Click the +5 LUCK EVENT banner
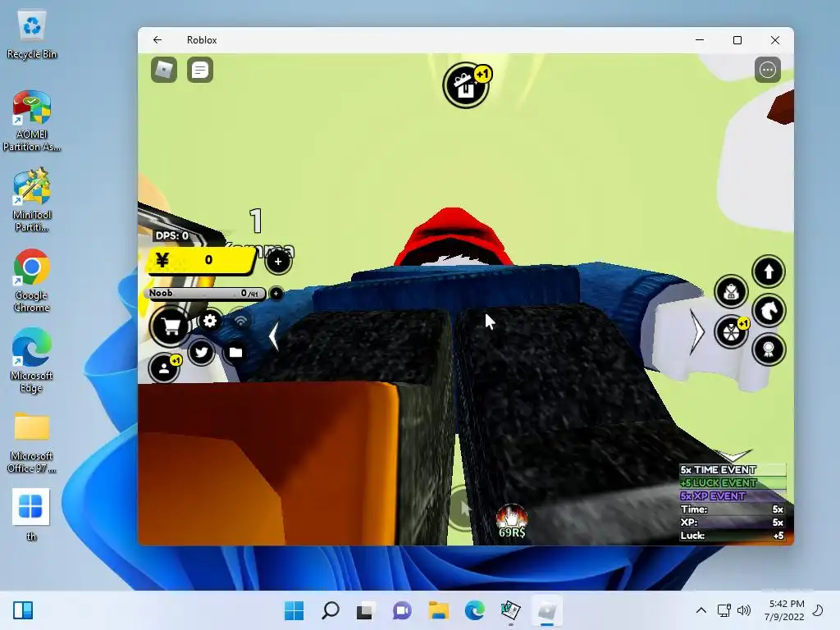 coord(733,482)
